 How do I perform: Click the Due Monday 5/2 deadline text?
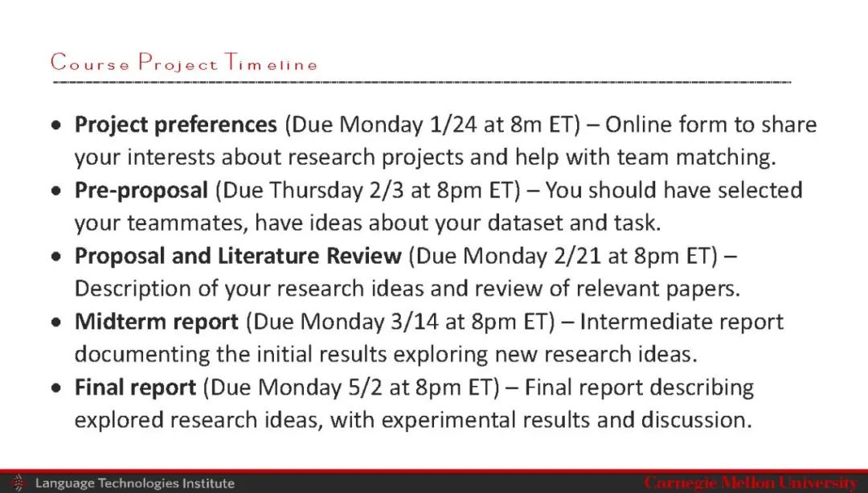click(x=351, y=388)
